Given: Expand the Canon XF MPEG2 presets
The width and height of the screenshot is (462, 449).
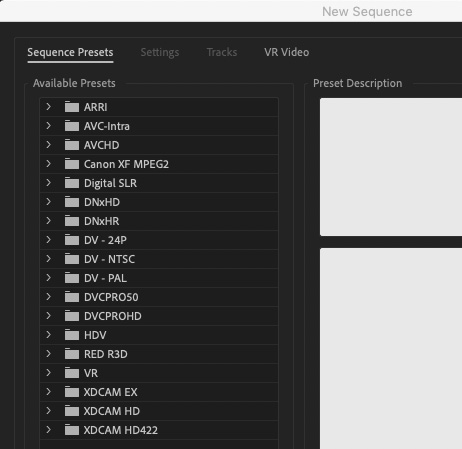Looking at the screenshot, I should (x=49, y=164).
